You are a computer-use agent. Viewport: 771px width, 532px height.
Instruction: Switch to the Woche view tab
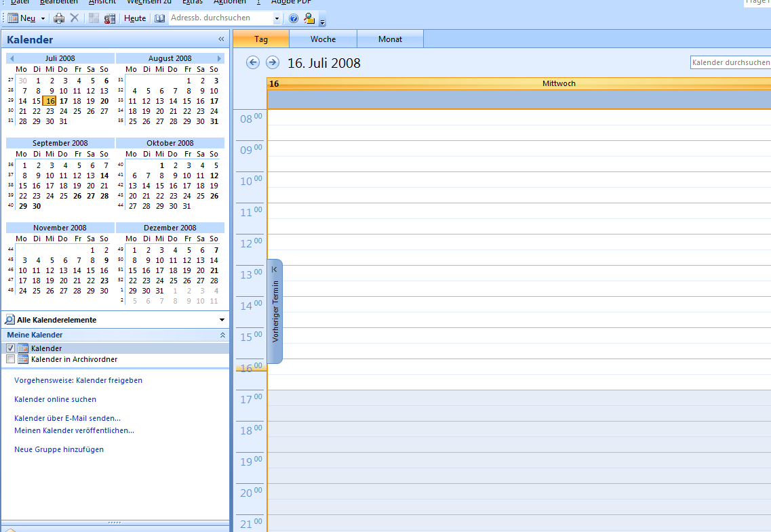point(323,39)
